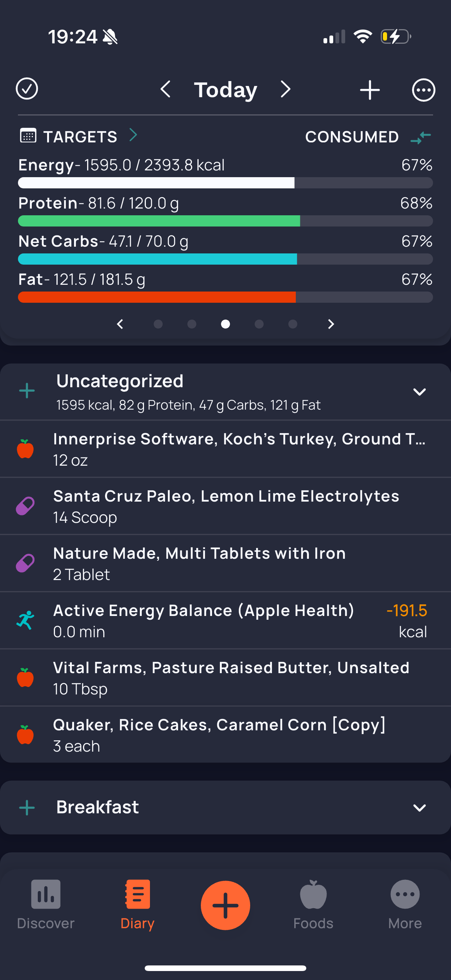Collapse the Uncategorized section
451x980 pixels.
[419, 392]
